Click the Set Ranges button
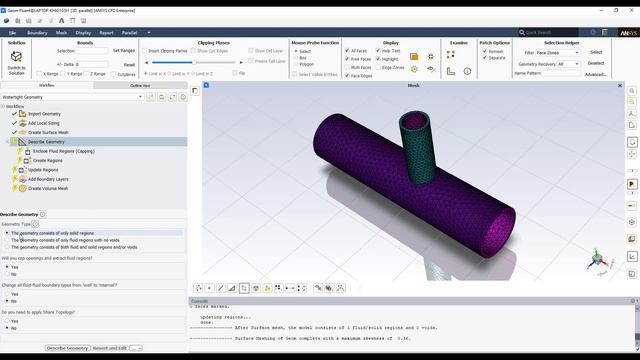Viewport: 640px width, 360px height. pyautogui.click(x=124, y=51)
